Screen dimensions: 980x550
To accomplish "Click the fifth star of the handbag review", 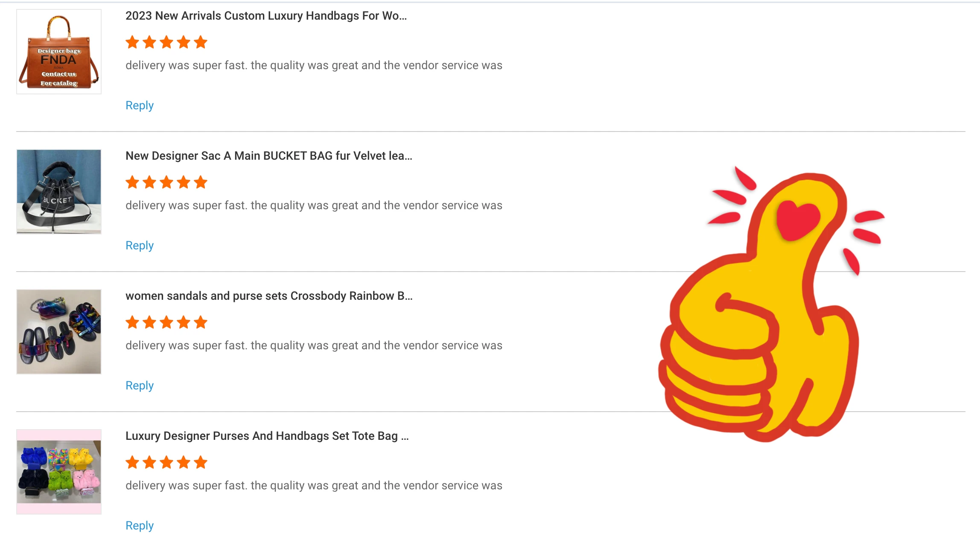I will [x=201, y=42].
